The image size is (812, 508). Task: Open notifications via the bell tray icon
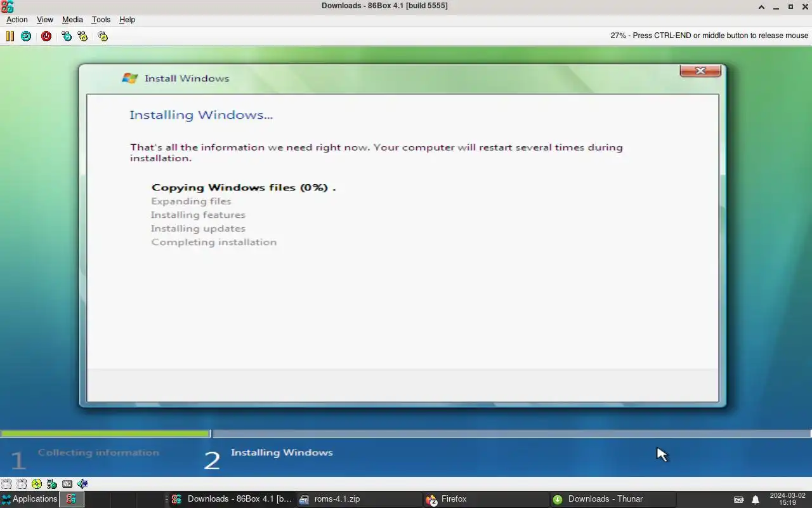[x=756, y=499]
